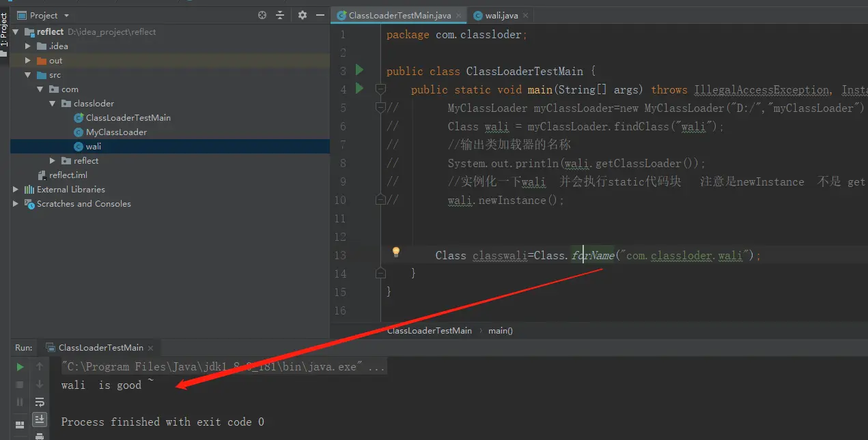868x440 pixels.
Task: Click the stop process icon in Run panel
Action: click(x=20, y=385)
